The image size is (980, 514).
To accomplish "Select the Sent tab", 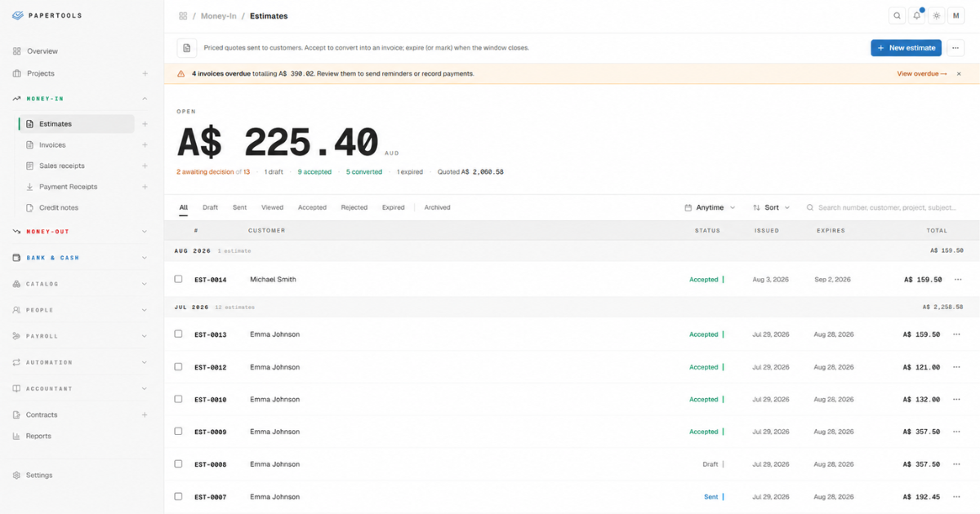I will click(x=239, y=207).
